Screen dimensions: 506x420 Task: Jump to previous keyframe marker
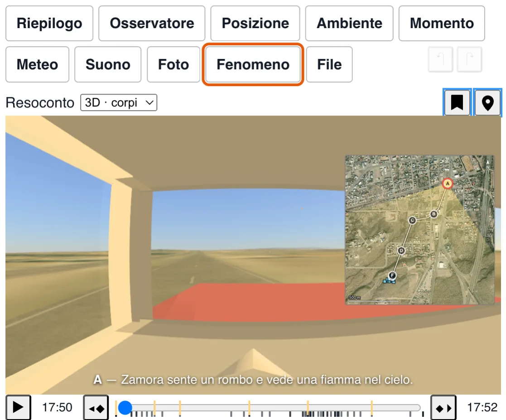pyautogui.click(x=96, y=408)
